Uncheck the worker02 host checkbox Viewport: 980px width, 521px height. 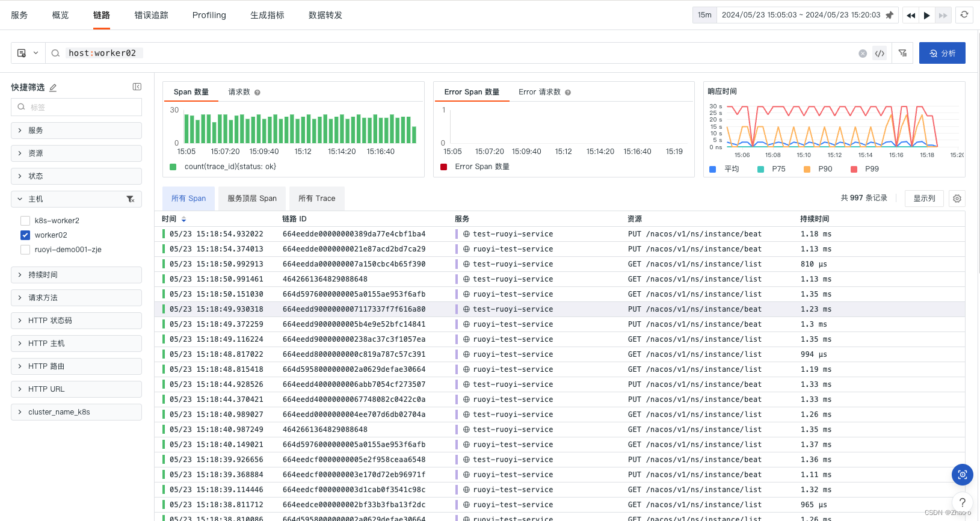[25, 235]
